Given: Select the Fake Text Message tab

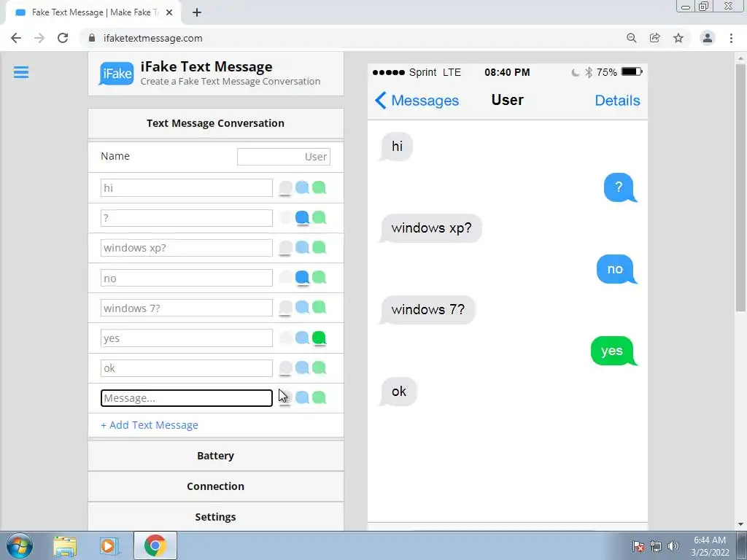Looking at the screenshot, I should pos(93,12).
